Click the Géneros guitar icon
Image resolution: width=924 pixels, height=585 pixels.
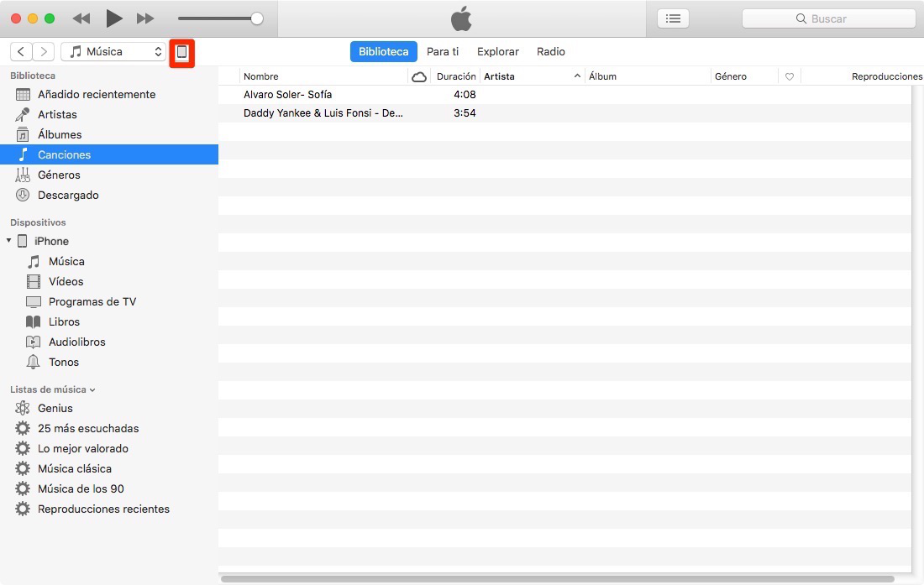pyautogui.click(x=23, y=175)
